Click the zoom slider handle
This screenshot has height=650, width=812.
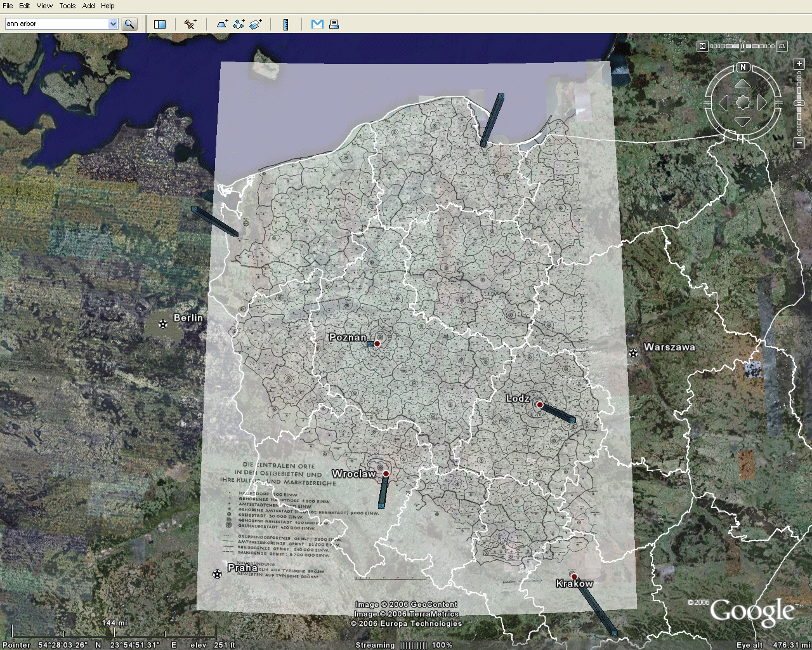click(x=799, y=103)
